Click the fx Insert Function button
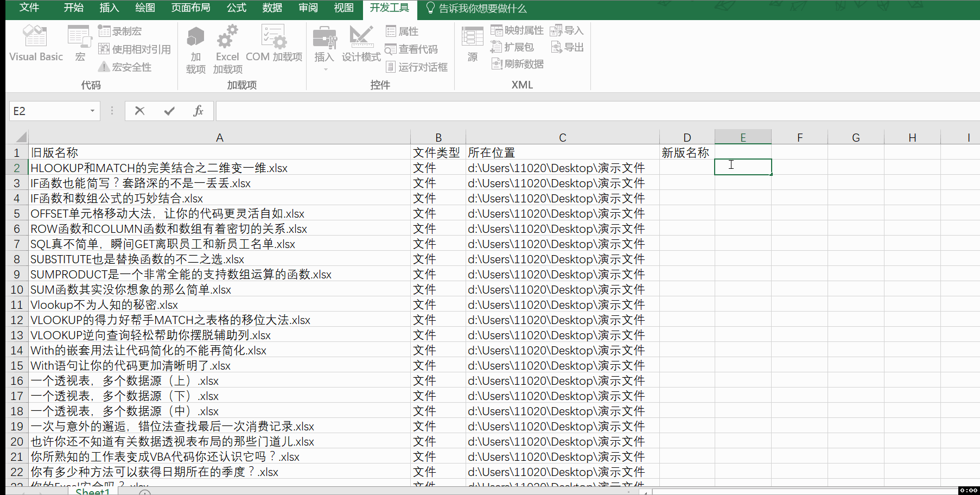 [x=198, y=111]
